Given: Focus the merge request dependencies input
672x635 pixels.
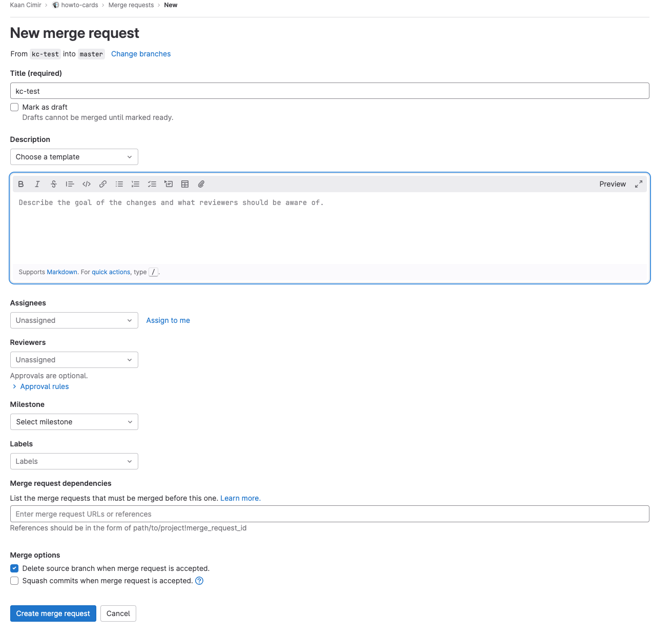Looking at the screenshot, I should point(329,514).
